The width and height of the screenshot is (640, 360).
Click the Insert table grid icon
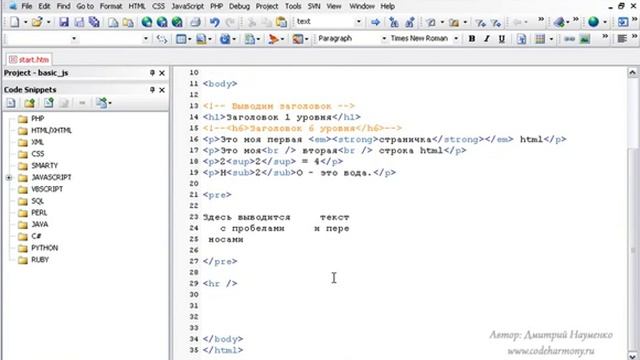[x=540, y=39]
